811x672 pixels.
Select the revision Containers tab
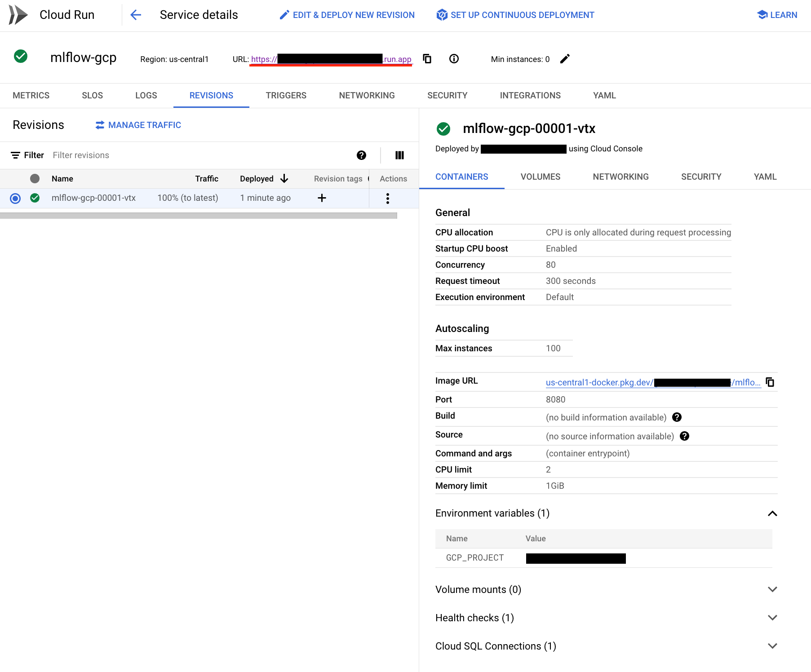click(462, 177)
